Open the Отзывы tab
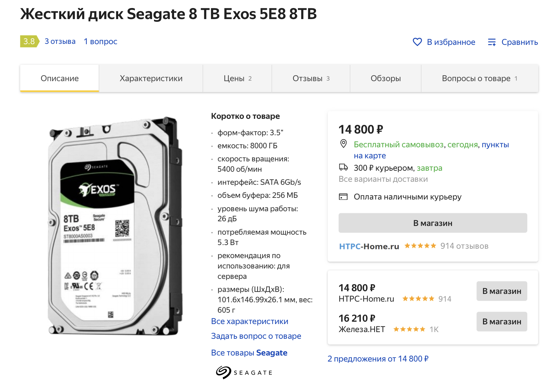This screenshot has width=551, height=392. coord(311,79)
